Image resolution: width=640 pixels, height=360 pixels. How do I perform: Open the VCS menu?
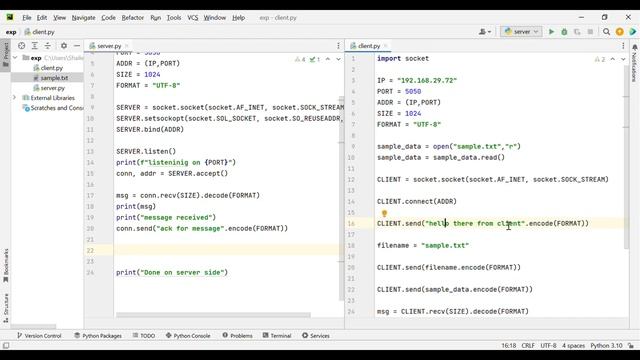coord(193,18)
